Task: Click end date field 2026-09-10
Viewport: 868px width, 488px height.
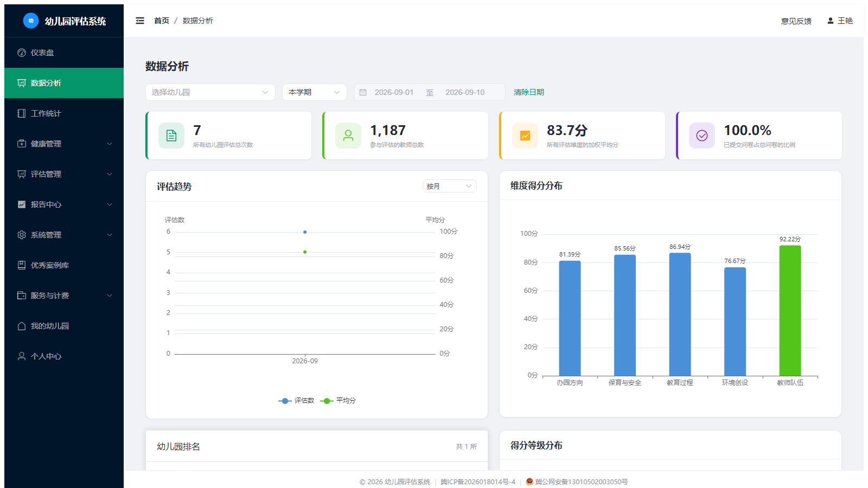Action: [465, 92]
